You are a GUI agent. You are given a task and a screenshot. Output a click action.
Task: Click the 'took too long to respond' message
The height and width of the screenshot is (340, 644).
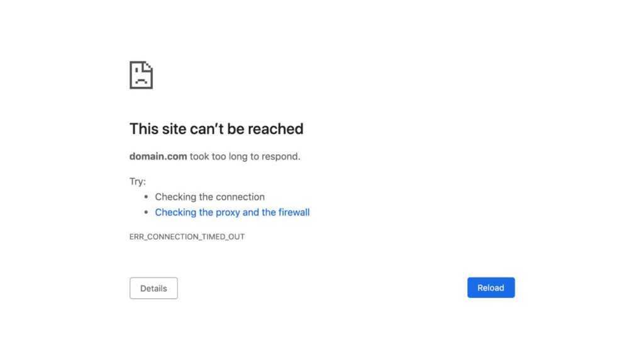coord(245,156)
